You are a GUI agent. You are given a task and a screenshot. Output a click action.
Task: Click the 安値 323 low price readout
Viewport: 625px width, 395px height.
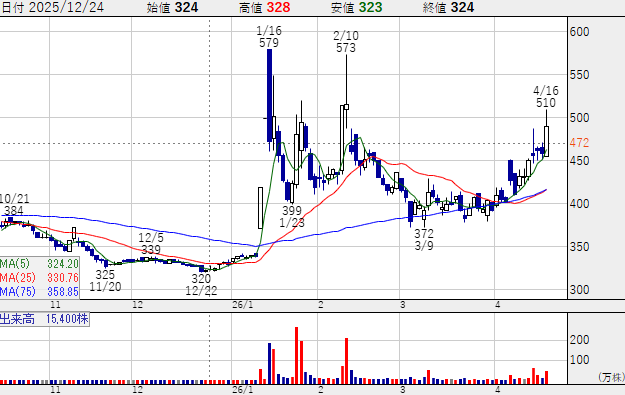click(x=356, y=7)
